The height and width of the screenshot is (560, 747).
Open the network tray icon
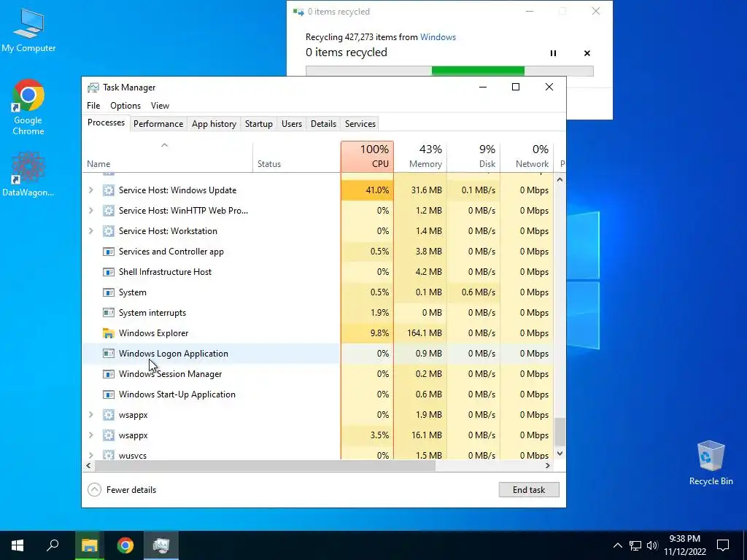(635, 545)
